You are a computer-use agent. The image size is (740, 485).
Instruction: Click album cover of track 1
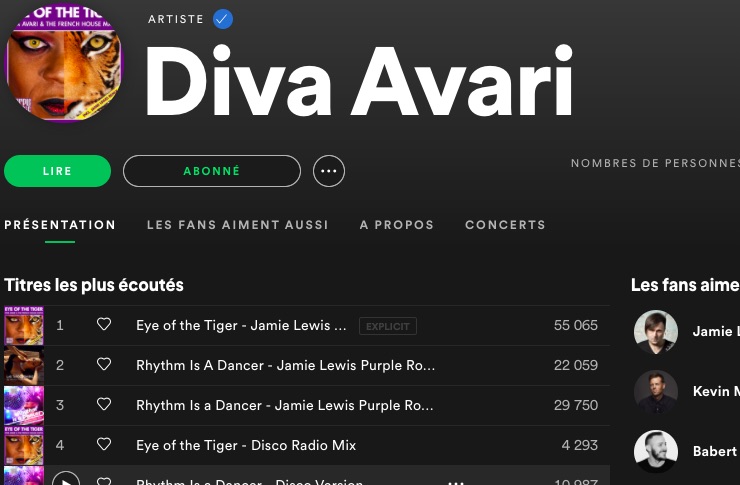pos(24,326)
